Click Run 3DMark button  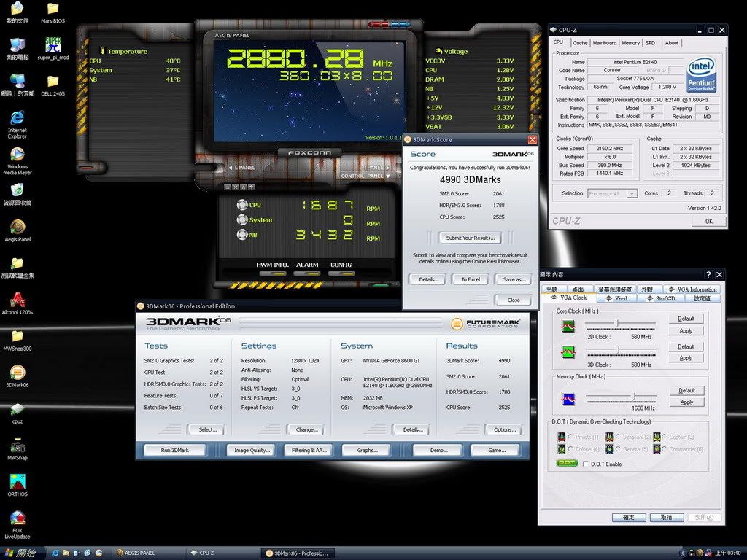tap(175, 450)
